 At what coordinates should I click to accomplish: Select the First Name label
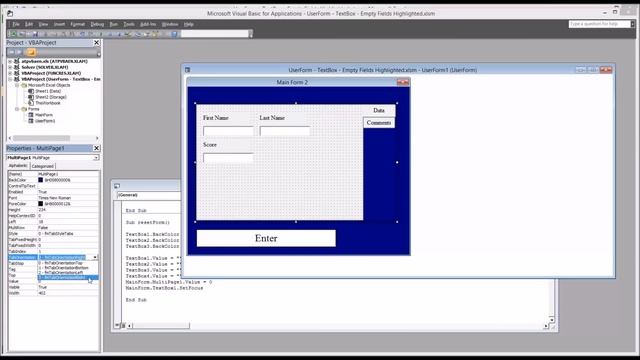click(x=216, y=118)
